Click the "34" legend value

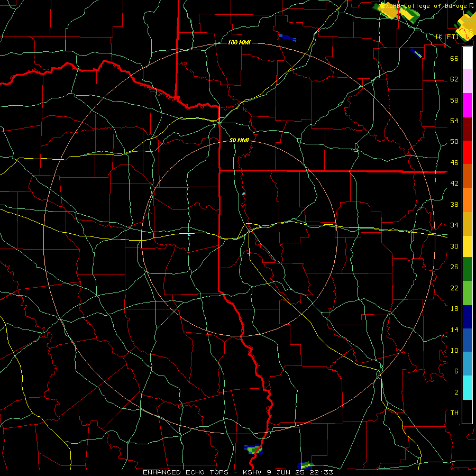[454, 225]
